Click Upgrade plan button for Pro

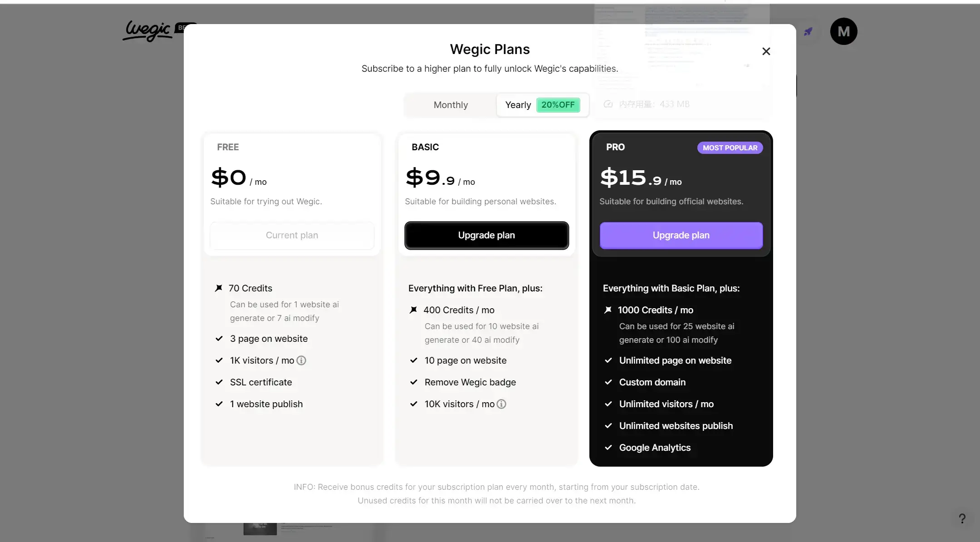pyautogui.click(x=681, y=235)
